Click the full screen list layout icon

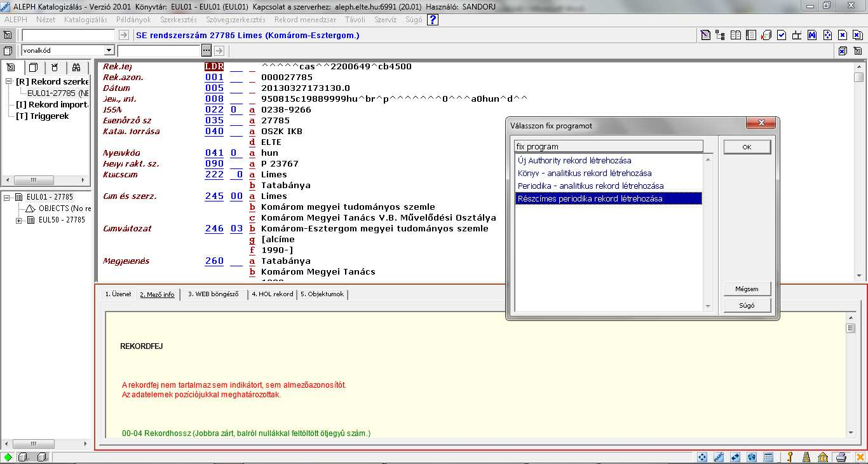751,35
